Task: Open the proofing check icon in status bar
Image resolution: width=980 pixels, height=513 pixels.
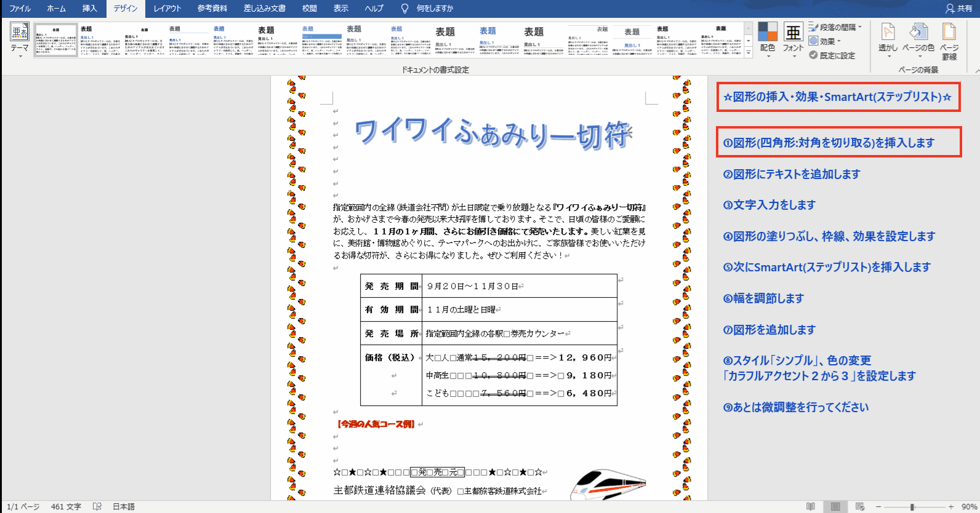Action: 97,507
